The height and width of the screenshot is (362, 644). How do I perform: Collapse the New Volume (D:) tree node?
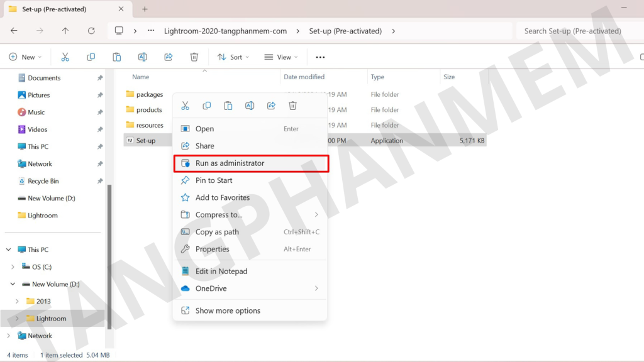tap(13, 284)
